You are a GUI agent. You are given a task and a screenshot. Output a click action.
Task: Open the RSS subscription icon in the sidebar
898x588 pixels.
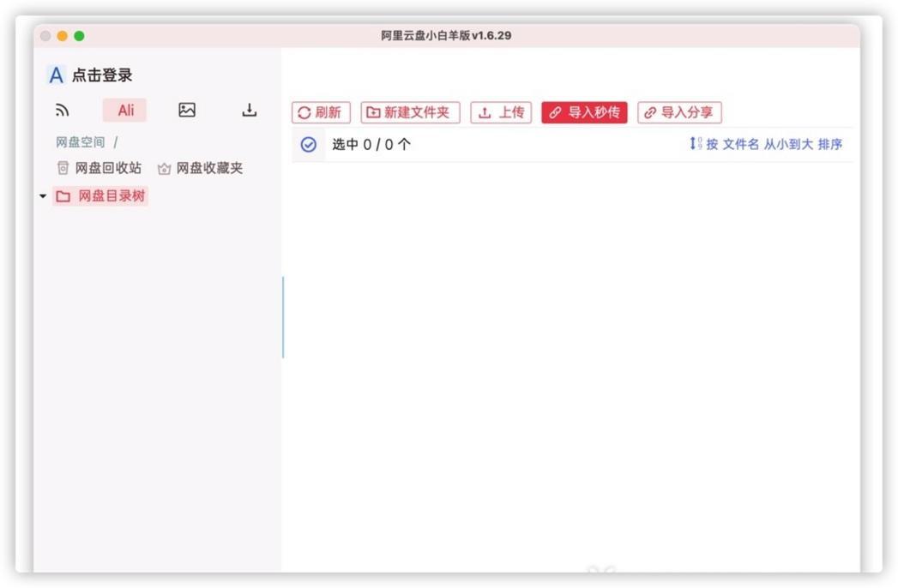[x=61, y=110]
